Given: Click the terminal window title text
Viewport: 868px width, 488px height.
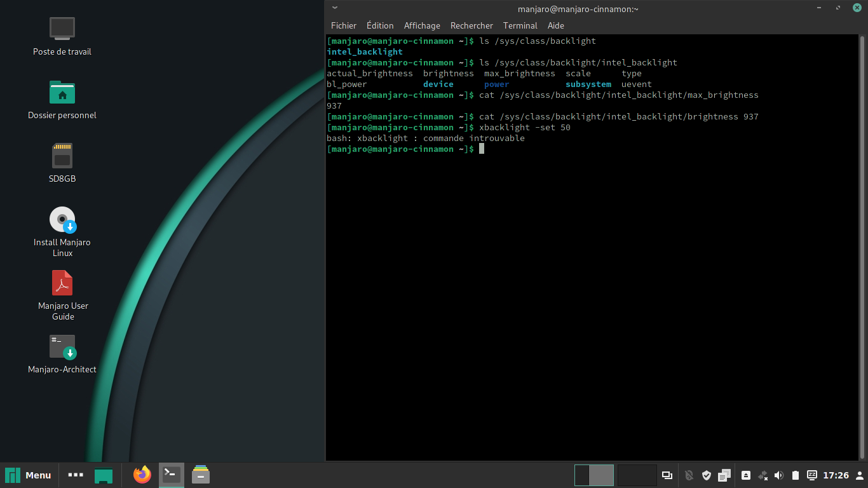Looking at the screenshot, I should coord(578,8).
